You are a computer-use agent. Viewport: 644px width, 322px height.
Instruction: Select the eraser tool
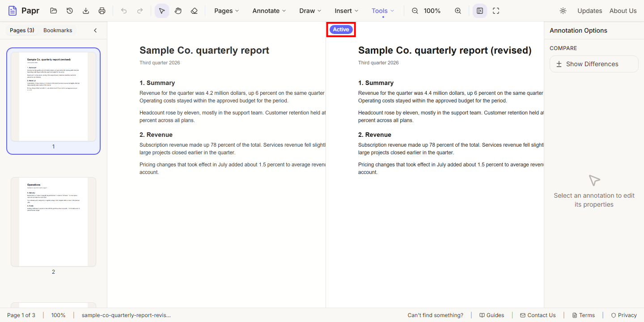(194, 11)
